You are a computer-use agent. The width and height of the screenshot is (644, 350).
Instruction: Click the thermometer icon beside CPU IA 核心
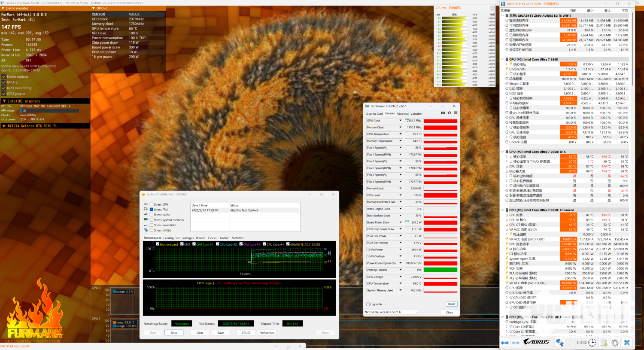coord(507,220)
